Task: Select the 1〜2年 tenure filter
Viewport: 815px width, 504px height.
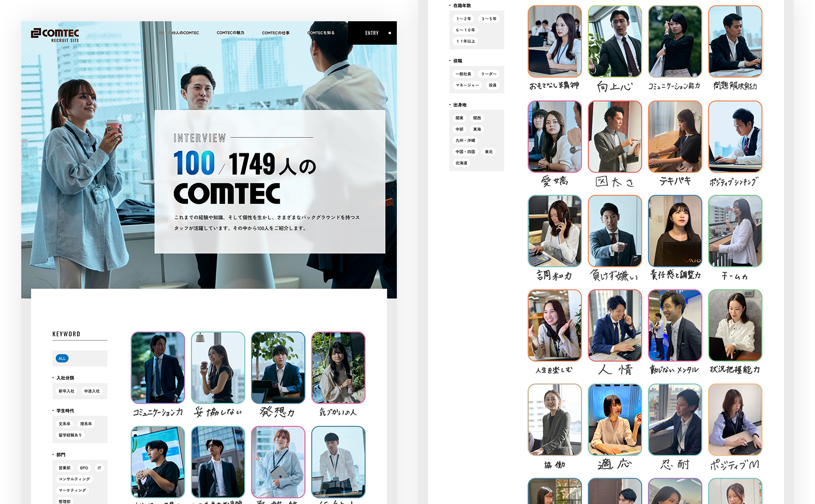Action: pos(463,19)
